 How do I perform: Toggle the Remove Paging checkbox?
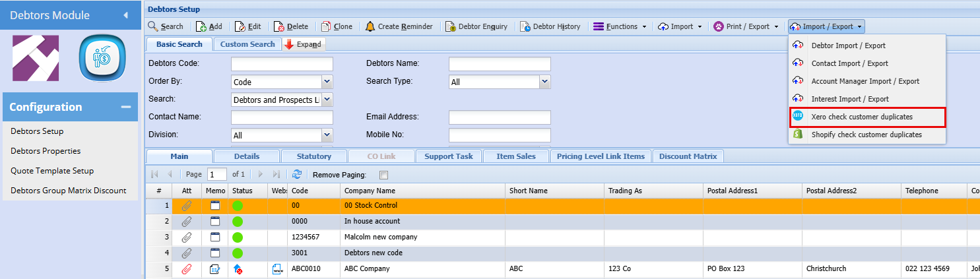point(384,175)
